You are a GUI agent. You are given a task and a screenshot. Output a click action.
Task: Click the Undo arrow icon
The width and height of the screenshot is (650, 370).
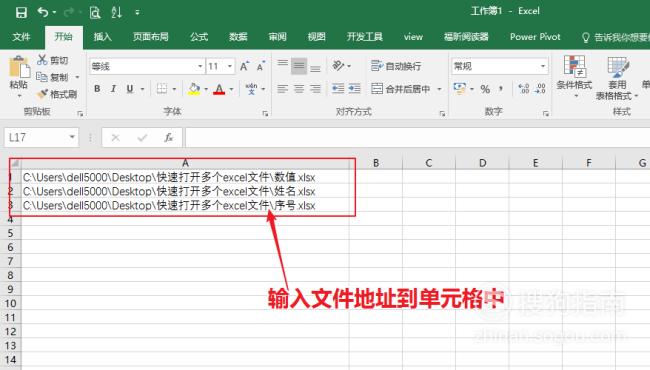(x=43, y=12)
